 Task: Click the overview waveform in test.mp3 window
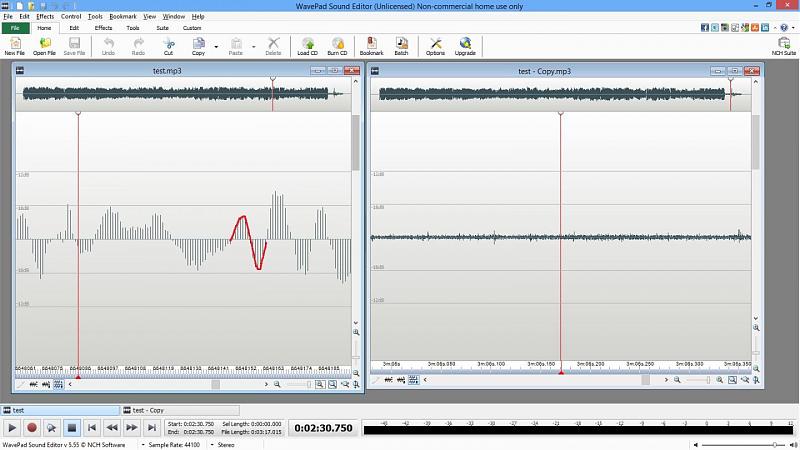[183, 93]
